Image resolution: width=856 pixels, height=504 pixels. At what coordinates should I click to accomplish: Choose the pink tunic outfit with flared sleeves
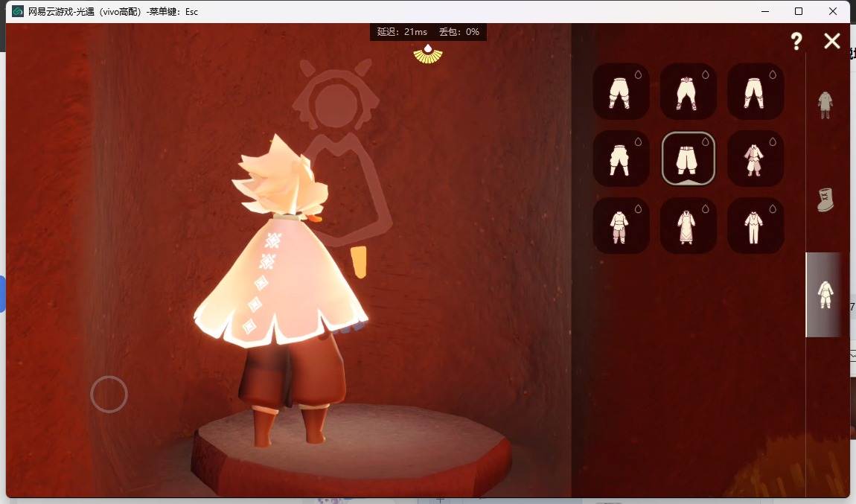(756, 159)
